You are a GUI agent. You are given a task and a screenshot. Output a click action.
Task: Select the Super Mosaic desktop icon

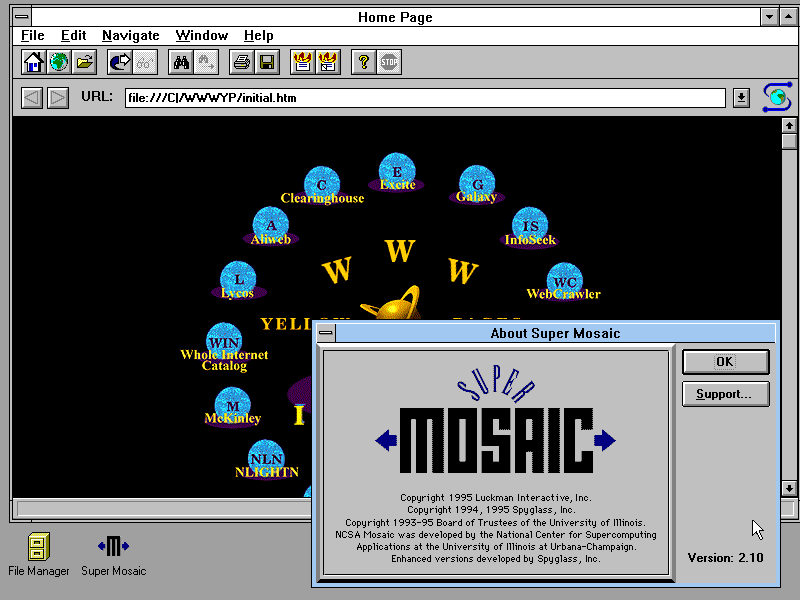pos(113,555)
